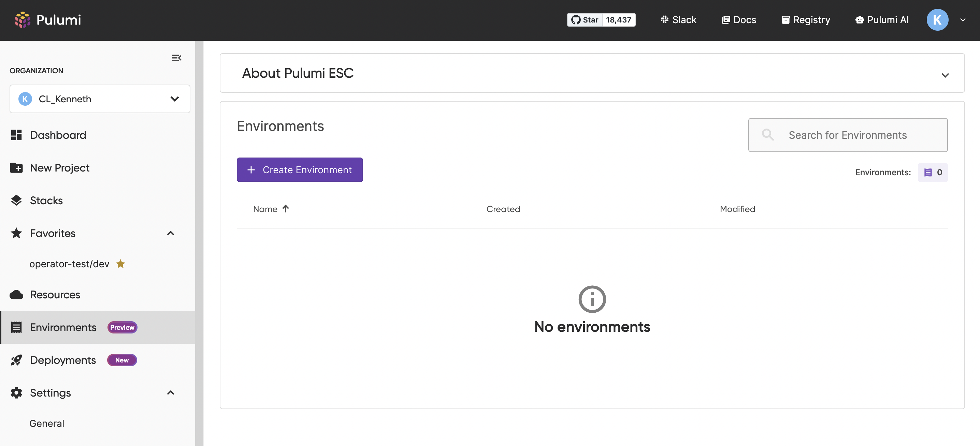Click the search magnifier icon
The image size is (980, 446).
(x=768, y=135)
